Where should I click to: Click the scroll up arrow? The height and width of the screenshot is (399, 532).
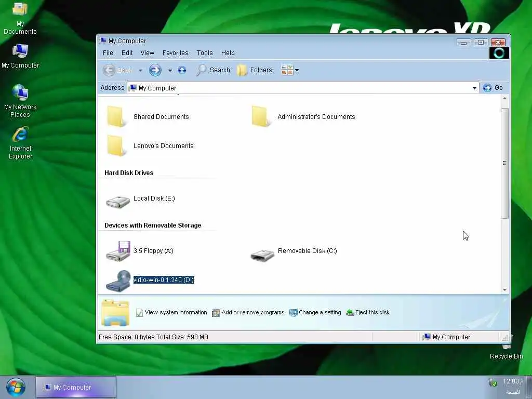point(504,99)
